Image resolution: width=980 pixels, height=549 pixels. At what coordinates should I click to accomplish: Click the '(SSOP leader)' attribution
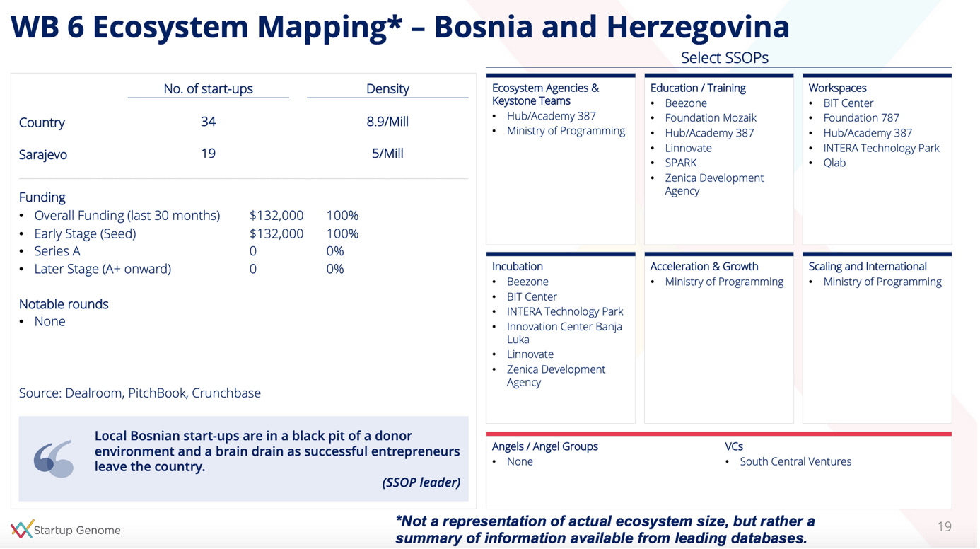pos(421,482)
